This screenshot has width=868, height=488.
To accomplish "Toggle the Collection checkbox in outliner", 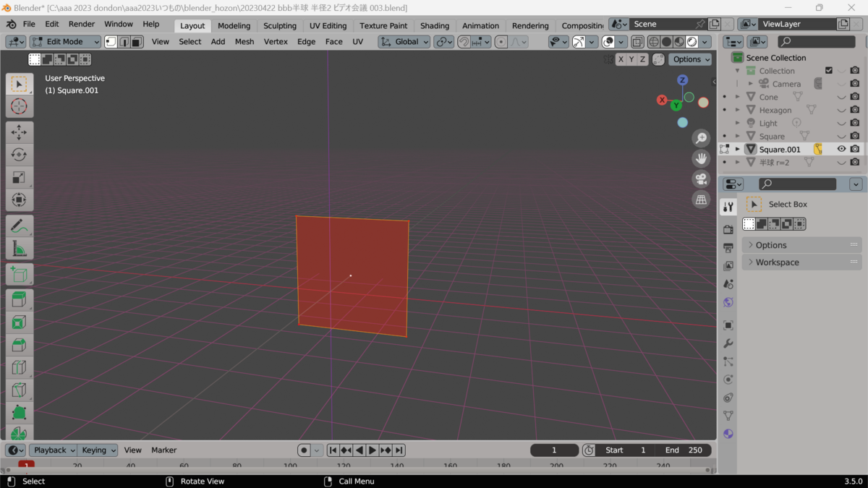I will (x=829, y=71).
